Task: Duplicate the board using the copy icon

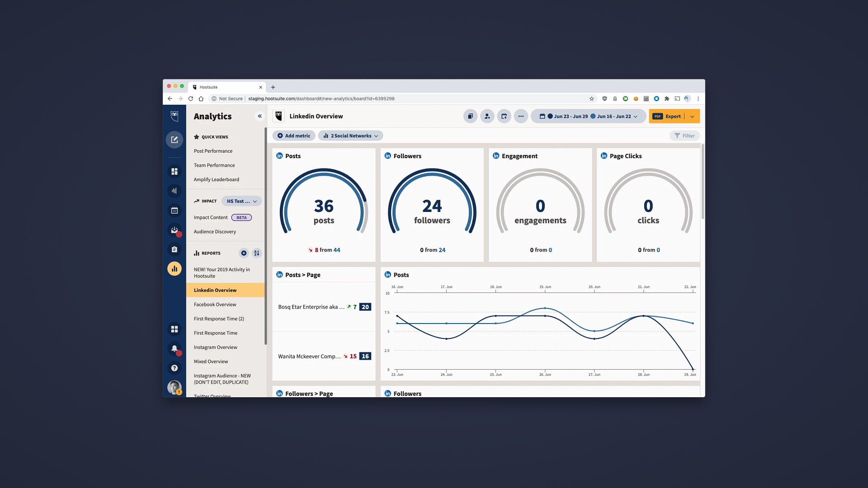Action: [x=470, y=116]
